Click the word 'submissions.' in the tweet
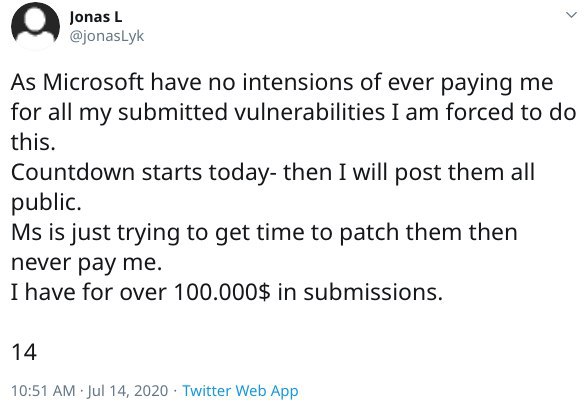This screenshot has width=588, height=407. coord(373,292)
